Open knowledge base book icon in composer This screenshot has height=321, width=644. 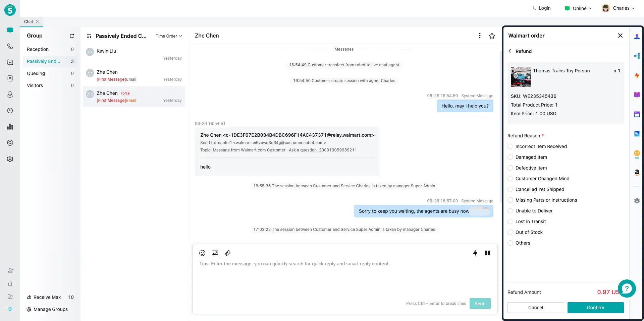tap(487, 253)
